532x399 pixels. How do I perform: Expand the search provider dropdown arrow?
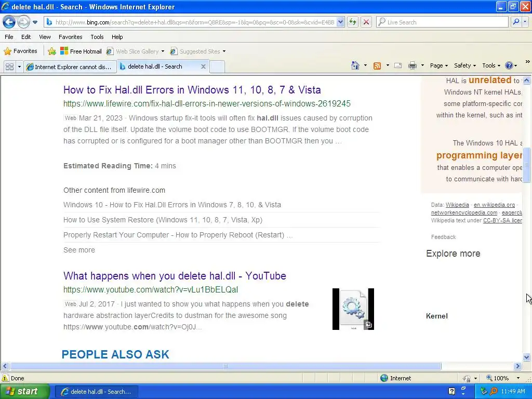(525, 22)
